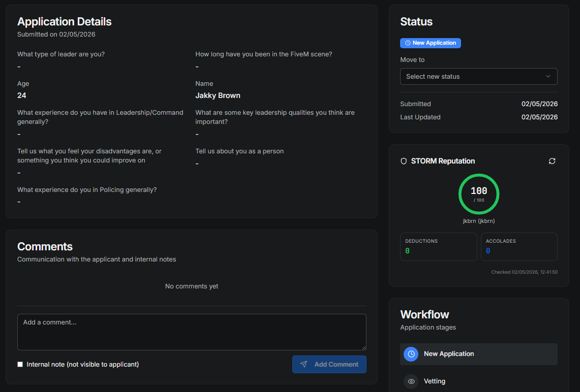Click the No comments yet message
580x392 pixels.
pyautogui.click(x=192, y=286)
